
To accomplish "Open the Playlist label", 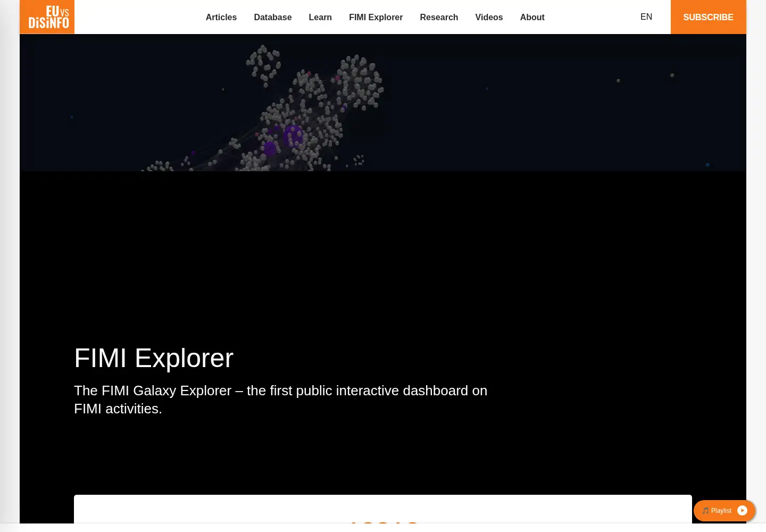I will (721, 511).
